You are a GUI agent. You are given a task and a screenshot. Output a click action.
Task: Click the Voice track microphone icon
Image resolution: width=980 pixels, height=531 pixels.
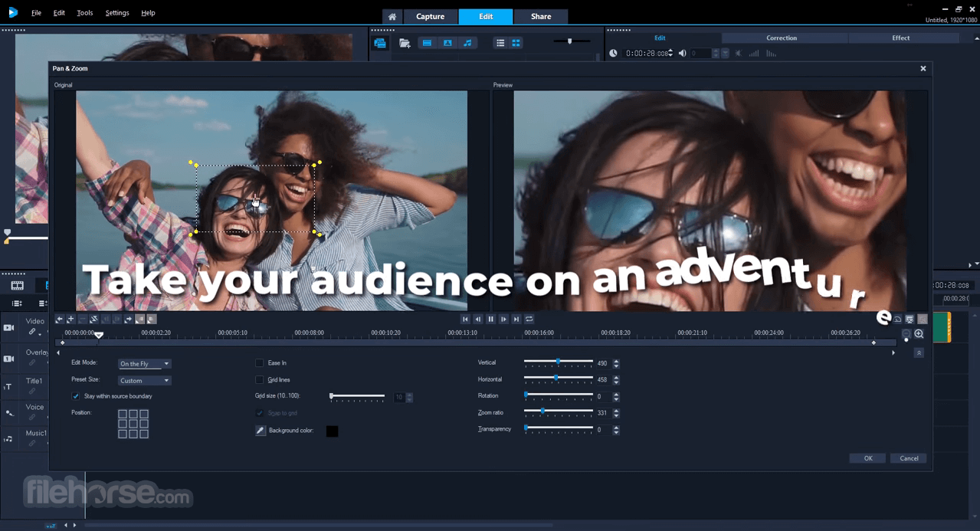9,413
